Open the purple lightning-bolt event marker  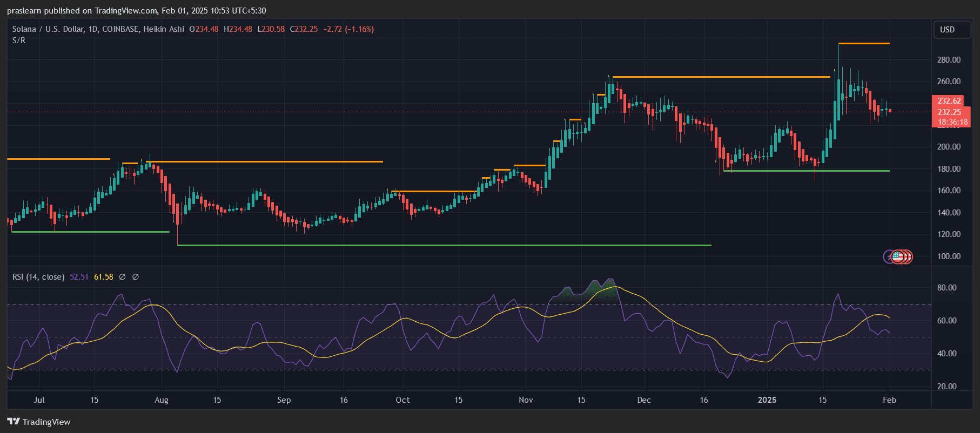pyautogui.click(x=889, y=257)
